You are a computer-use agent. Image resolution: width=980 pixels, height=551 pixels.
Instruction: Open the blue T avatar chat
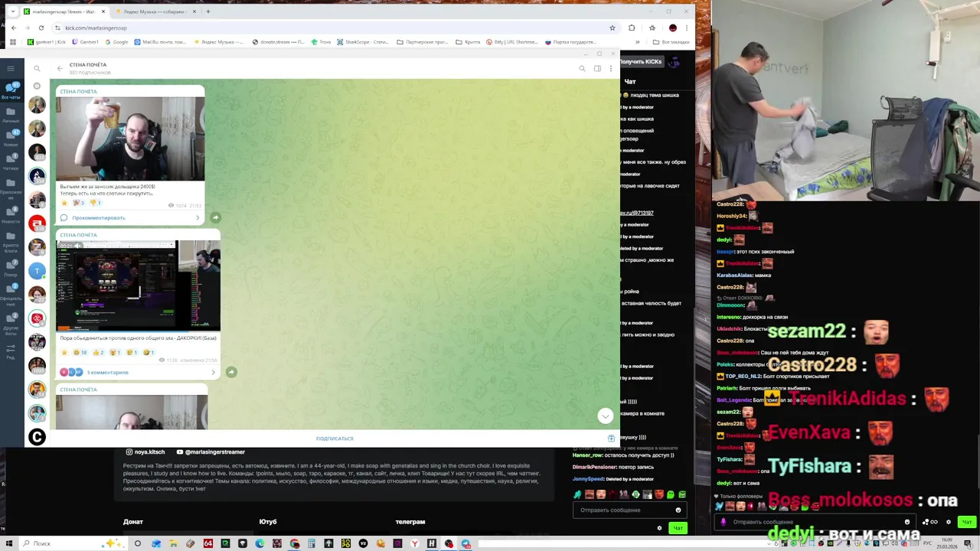(37, 271)
